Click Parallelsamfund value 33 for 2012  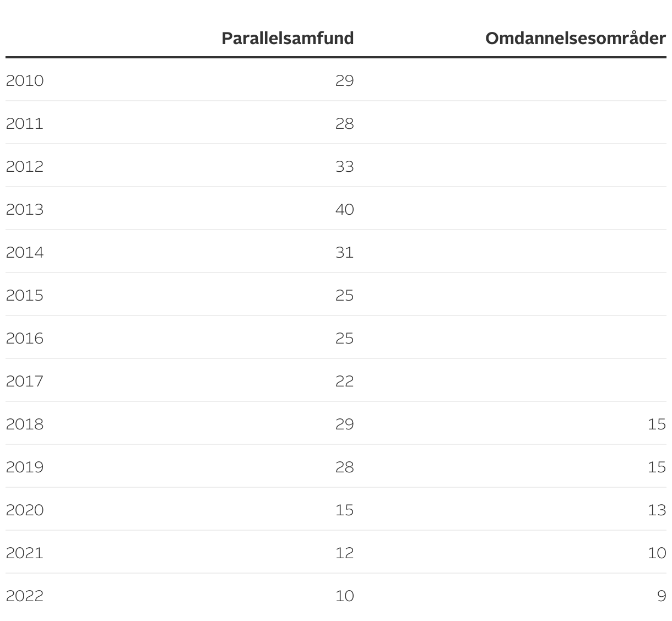[344, 166]
